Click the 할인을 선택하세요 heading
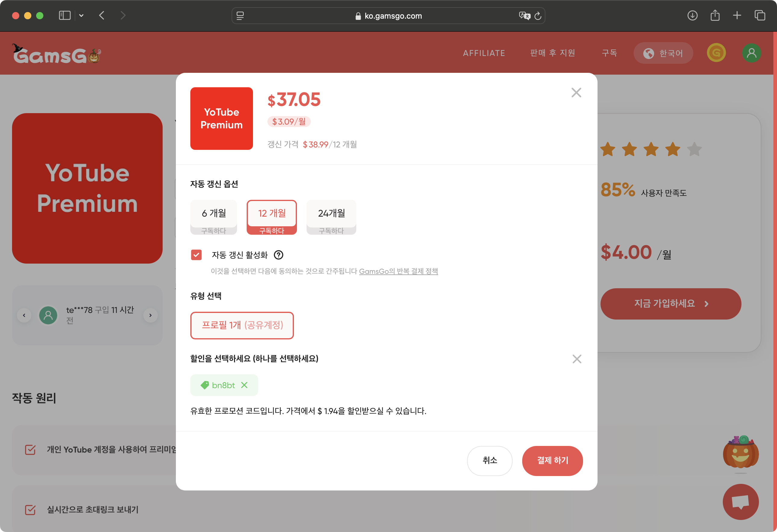The width and height of the screenshot is (777, 532). tap(254, 359)
